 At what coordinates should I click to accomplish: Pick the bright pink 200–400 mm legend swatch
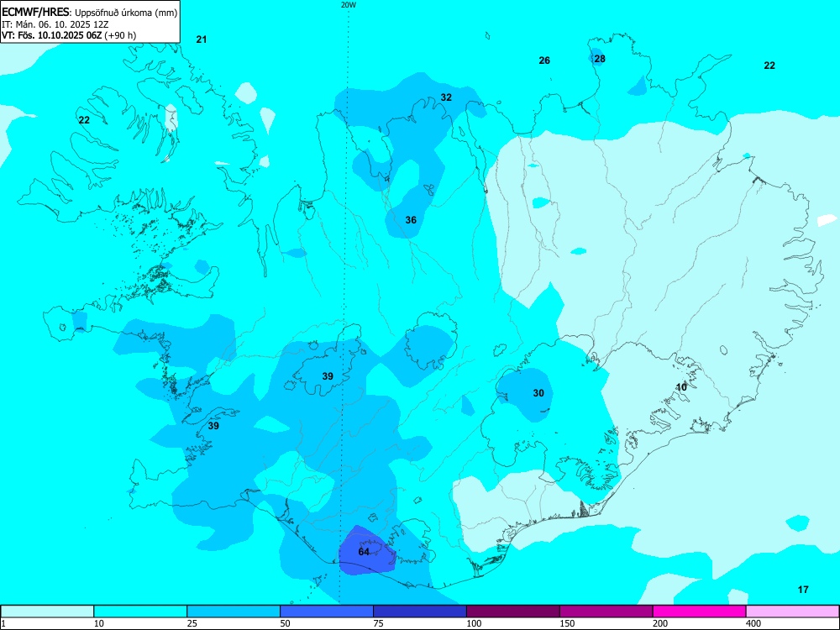point(700,612)
